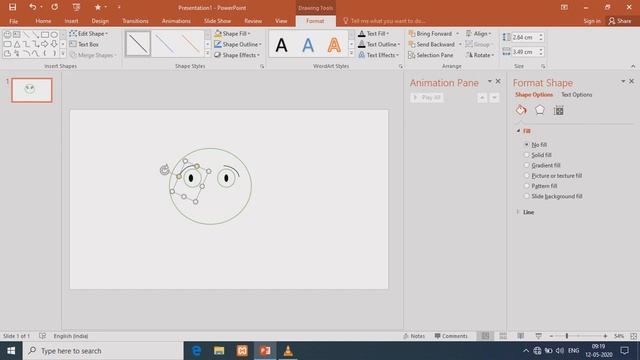Select the Solid fill radio button
The image size is (640, 360).
[527, 155]
